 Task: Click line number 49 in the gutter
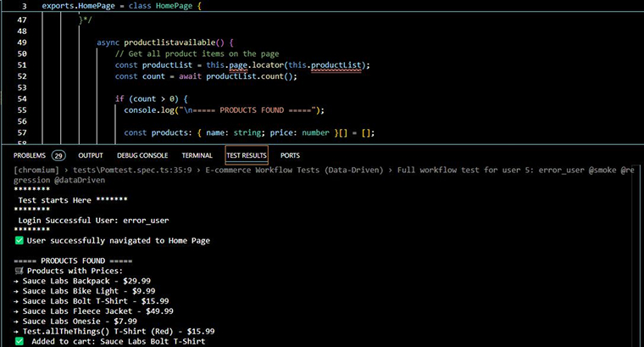coord(22,42)
